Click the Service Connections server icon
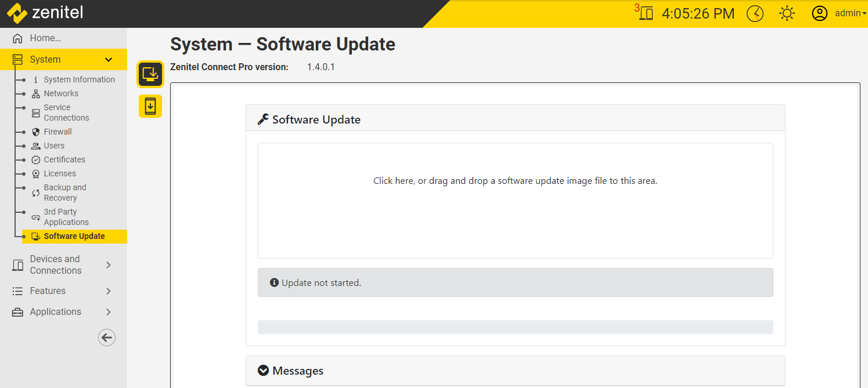 [35, 113]
